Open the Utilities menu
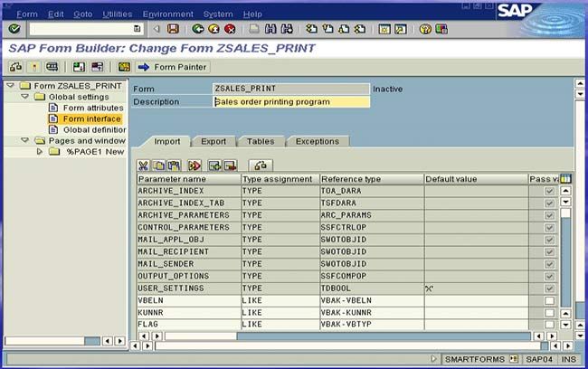 (118, 14)
